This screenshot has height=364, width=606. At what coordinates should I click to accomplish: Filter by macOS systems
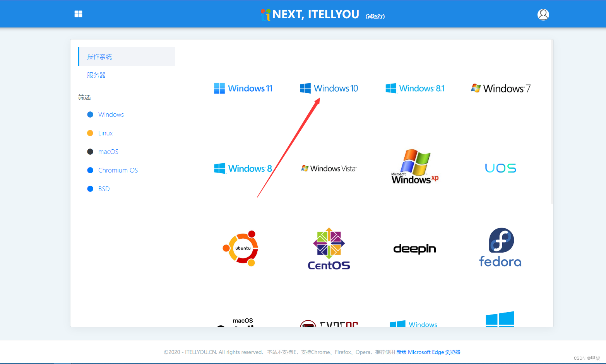tap(103, 152)
